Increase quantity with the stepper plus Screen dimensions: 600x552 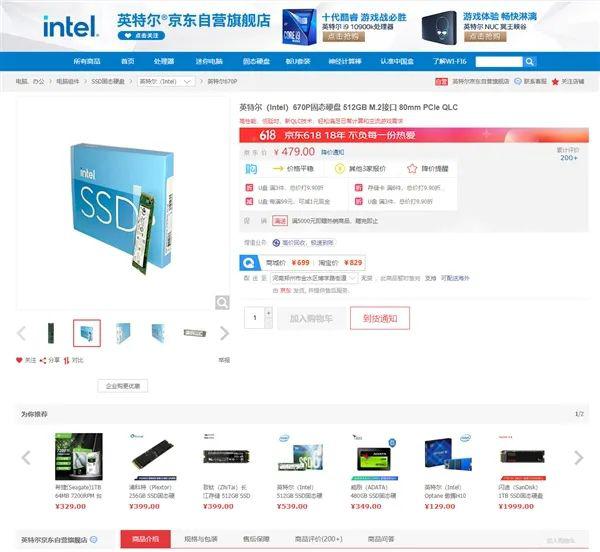click(x=269, y=313)
